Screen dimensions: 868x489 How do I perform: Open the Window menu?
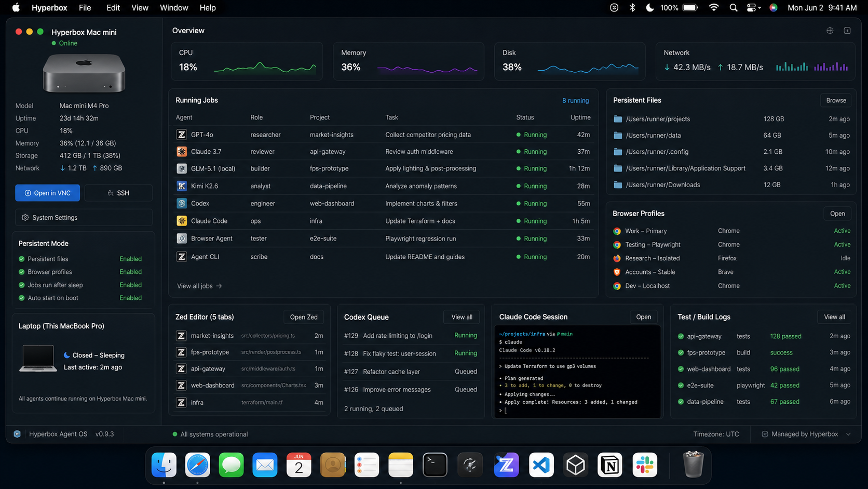tap(174, 8)
